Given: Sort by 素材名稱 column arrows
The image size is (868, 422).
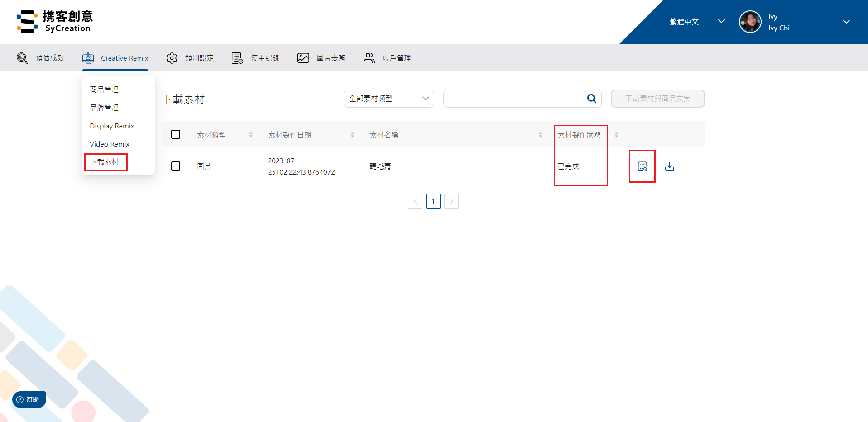Looking at the screenshot, I should point(540,135).
